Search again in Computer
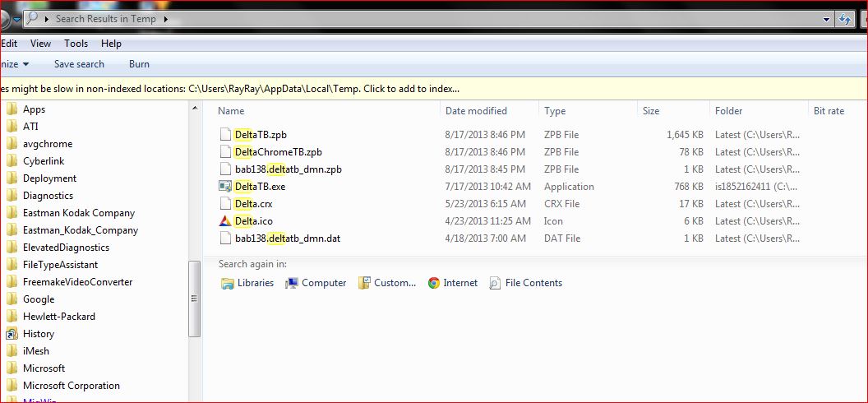Screen dimensions: 868x403 316,283
